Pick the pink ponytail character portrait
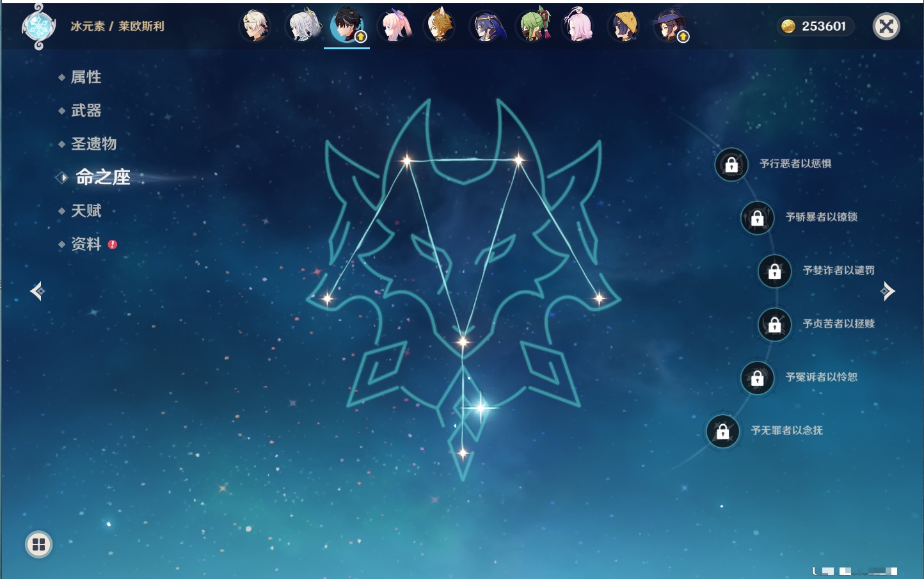The width and height of the screenshot is (924, 579). (x=394, y=26)
